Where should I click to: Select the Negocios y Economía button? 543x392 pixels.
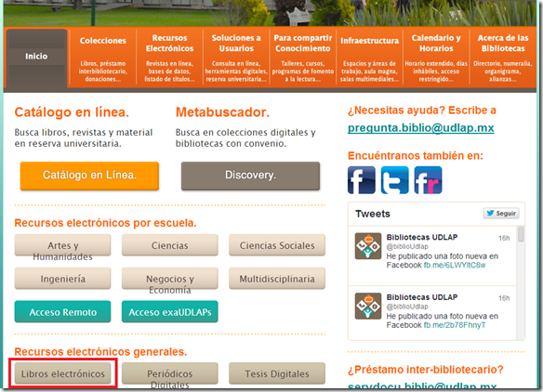pos(169,279)
